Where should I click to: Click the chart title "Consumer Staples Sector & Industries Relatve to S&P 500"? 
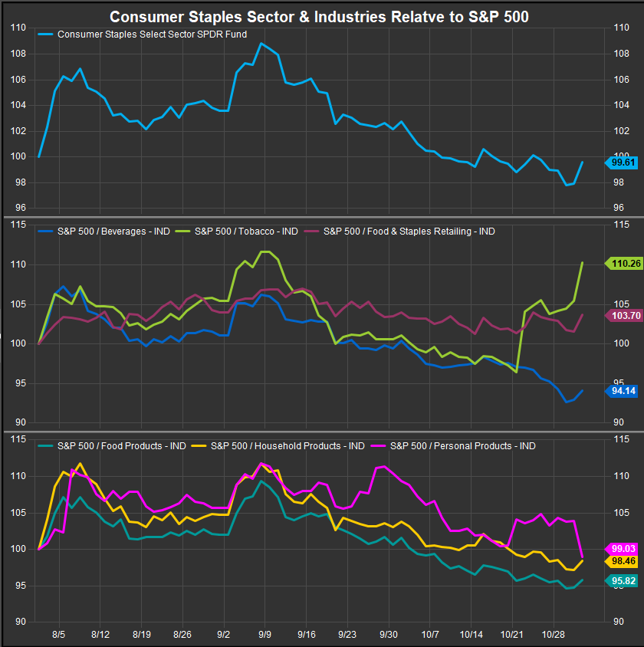[x=319, y=17]
